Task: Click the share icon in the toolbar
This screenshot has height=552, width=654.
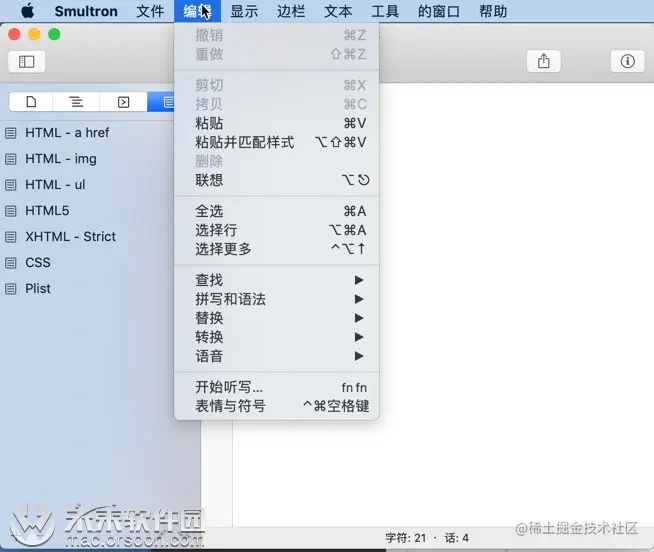Action: click(x=543, y=61)
